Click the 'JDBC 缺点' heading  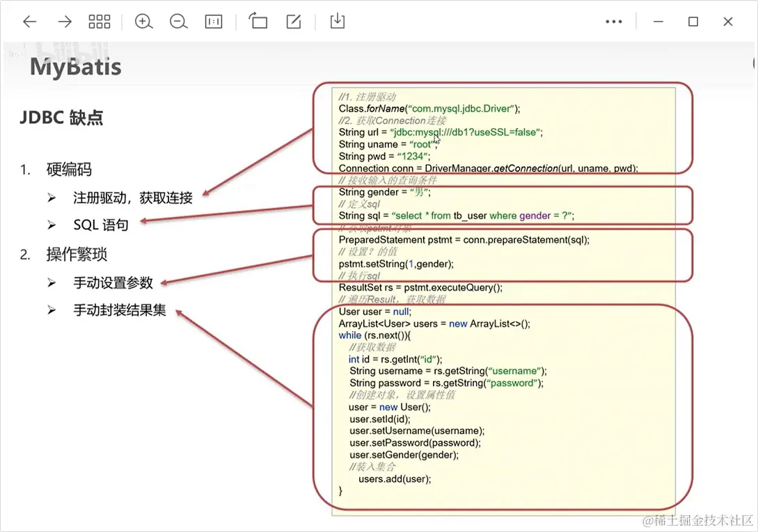(61, 118)
